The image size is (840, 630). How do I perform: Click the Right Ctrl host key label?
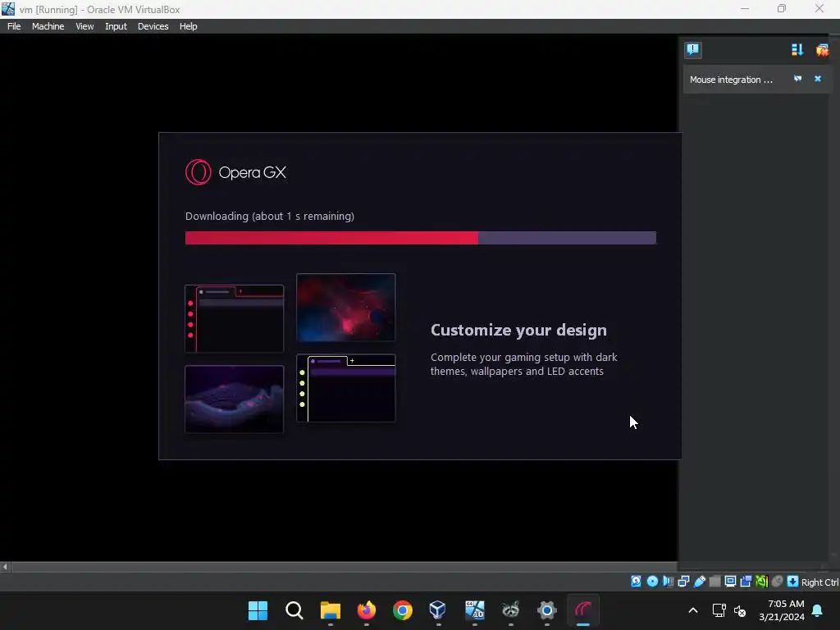pos(819,582)
